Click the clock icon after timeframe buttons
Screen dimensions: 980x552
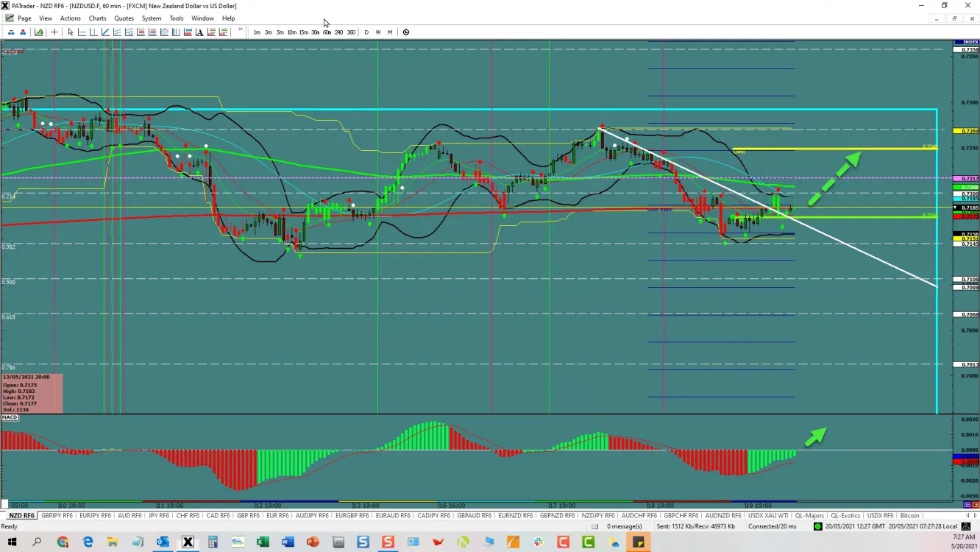[x=406, y=32]
